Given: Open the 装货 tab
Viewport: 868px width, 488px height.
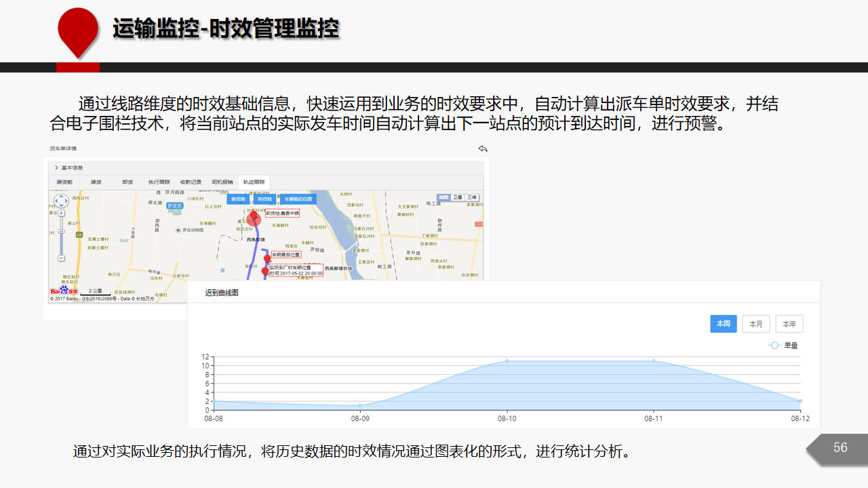Looking at the screenshot, I should (x=96, y=182).
